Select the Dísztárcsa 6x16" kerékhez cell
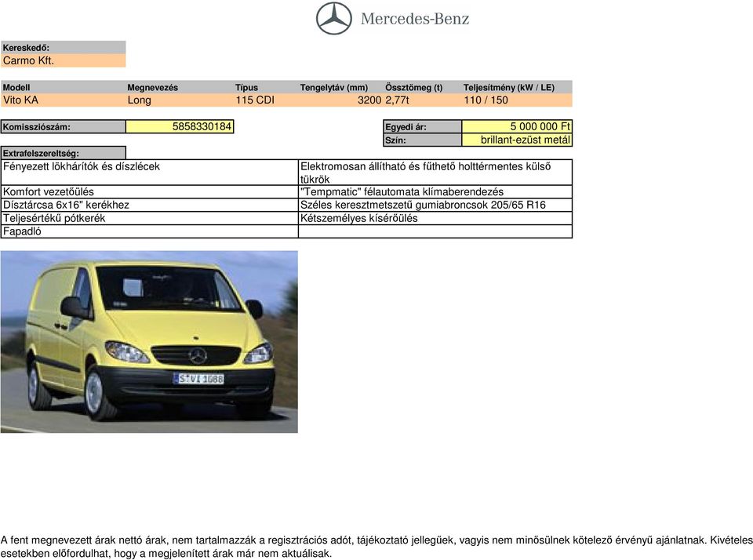Viewport: 753px width, 560px height. click(149, 205)
